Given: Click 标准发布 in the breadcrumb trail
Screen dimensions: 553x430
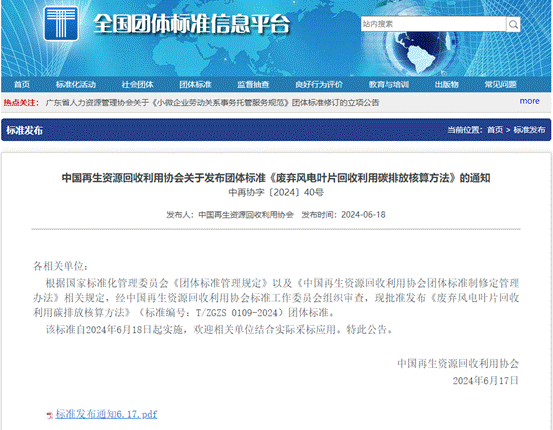Looking at the screenshot, I should [x=529, y=130].
